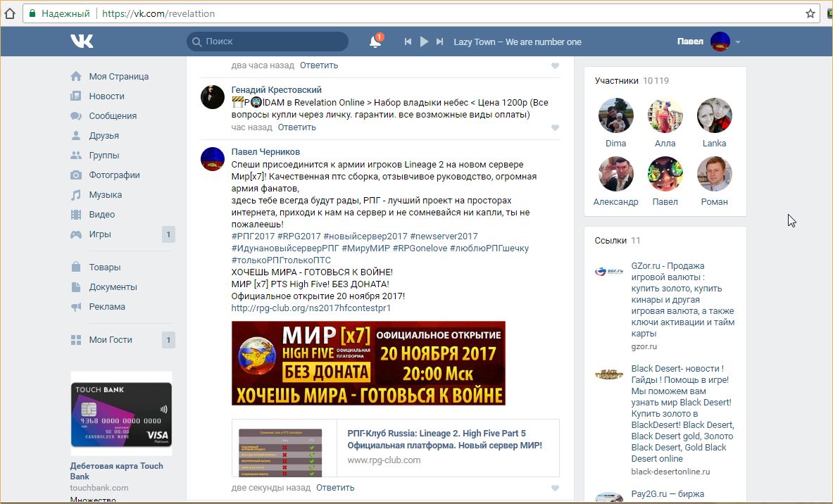Click the browser address bar URL
The width and height of the screenshot is (833, 504).
point(158,14)
